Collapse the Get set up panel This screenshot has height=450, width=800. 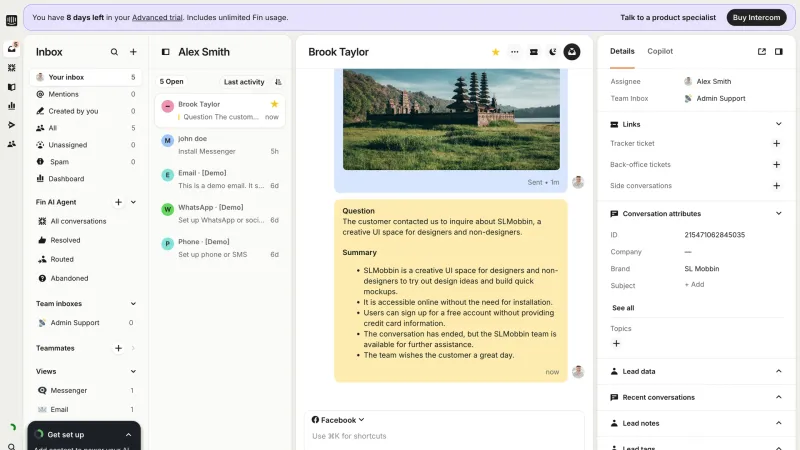click(129, 435)
